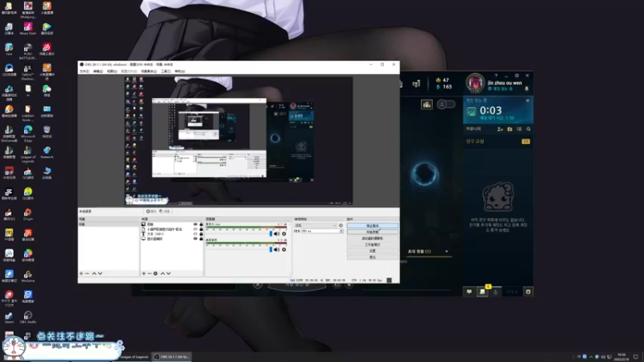Cancel queue with X on League timer
Screen dimensions: 644x362
pos(528,101)
